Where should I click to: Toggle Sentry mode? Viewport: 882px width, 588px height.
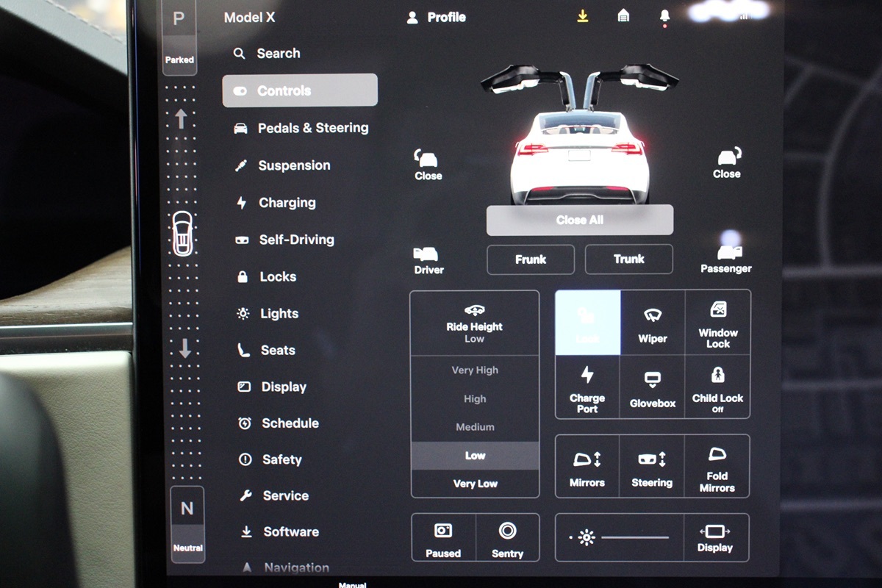point(507,538)
